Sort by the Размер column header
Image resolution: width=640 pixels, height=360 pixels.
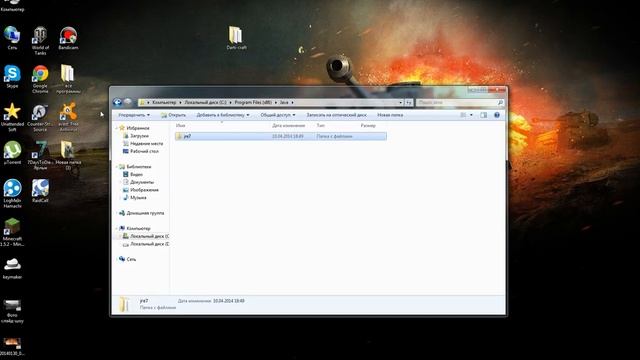click(368, 126)
